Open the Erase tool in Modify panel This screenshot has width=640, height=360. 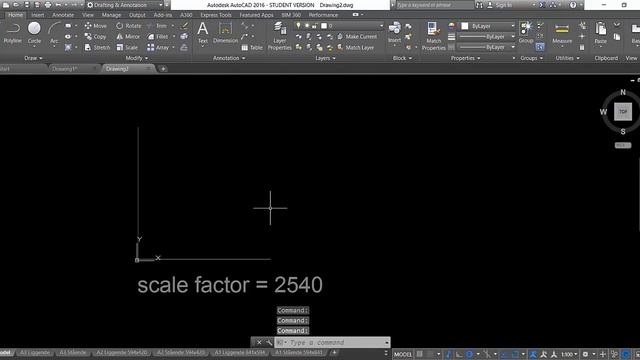[x=185, y=26]
